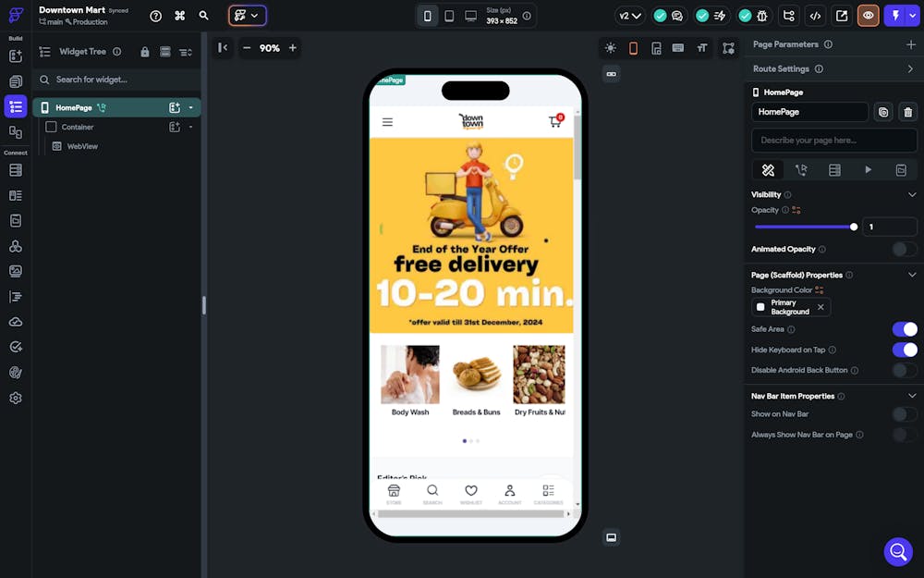Open the Settings gear in sidebar
The height and width of the screenshot is (578, 924).
click(x=16, y=398)
